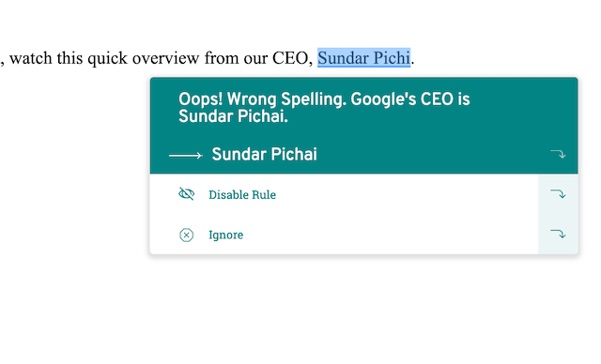Click the circled X Ignore icon
Viewport: 601px width, 364px height.
pyautogui.click(x=186, y=235)
